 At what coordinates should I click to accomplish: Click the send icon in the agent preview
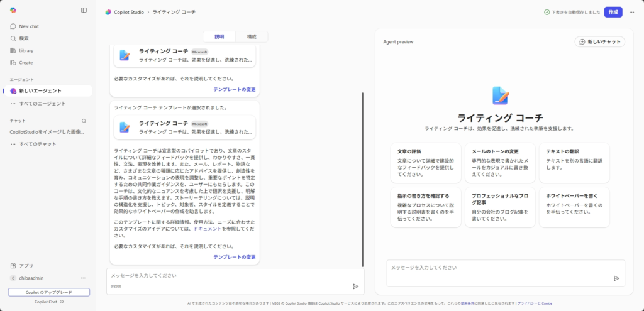tap(616, 278)
